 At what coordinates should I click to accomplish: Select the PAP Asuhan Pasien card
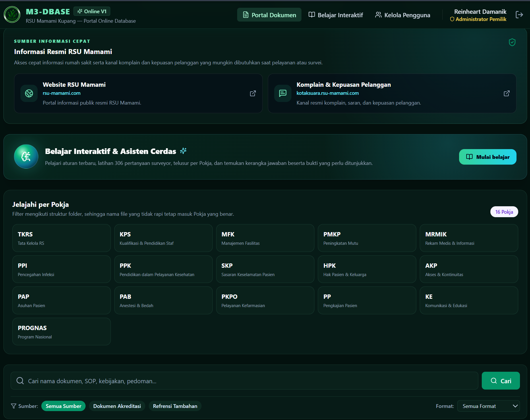tap(61, 300)
